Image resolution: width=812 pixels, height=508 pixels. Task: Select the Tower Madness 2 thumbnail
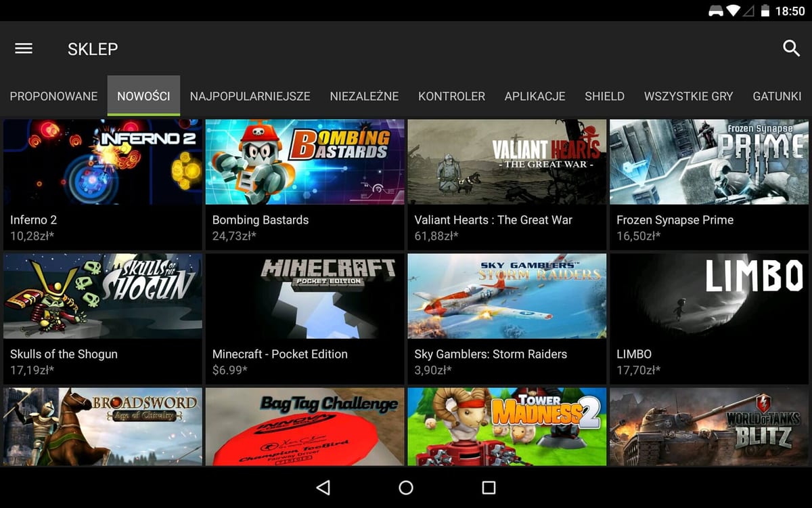pos(507,427)
